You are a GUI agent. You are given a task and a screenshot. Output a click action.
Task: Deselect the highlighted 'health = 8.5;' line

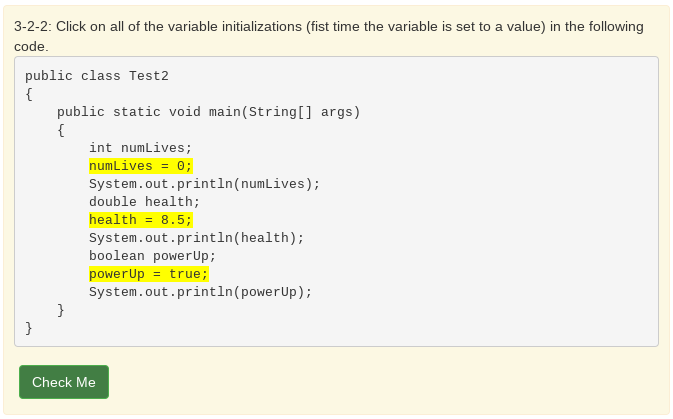click(140, 220)
